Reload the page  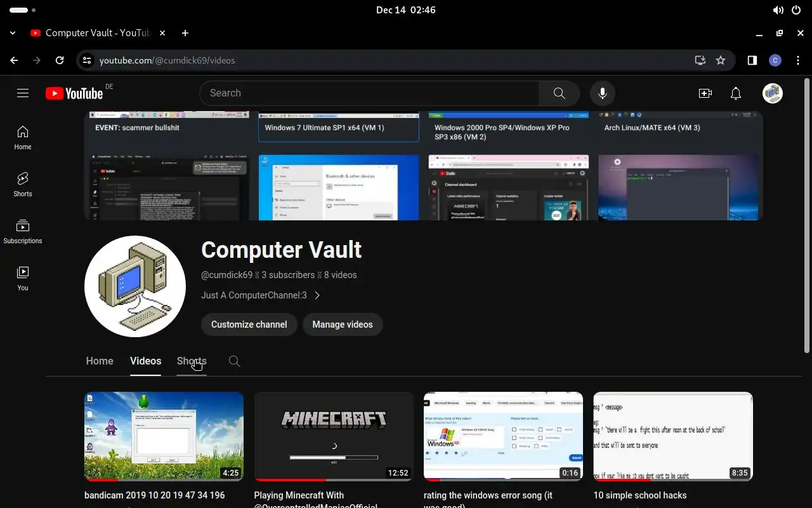[x=60, y=60]
